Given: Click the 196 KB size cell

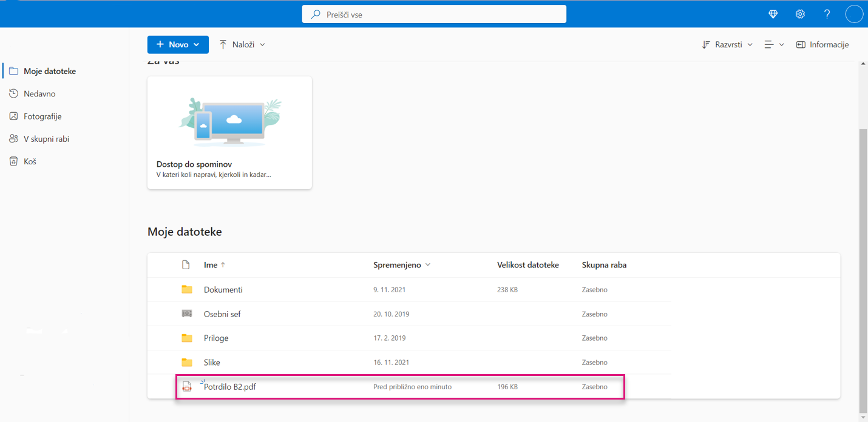Looking at the screenshot, I should coord(507,387).
